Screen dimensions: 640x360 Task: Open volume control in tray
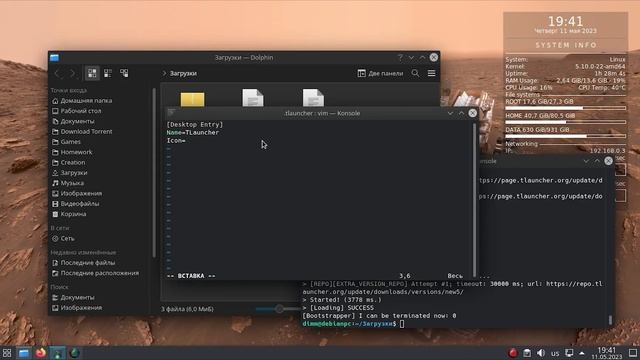click(541, 353)
